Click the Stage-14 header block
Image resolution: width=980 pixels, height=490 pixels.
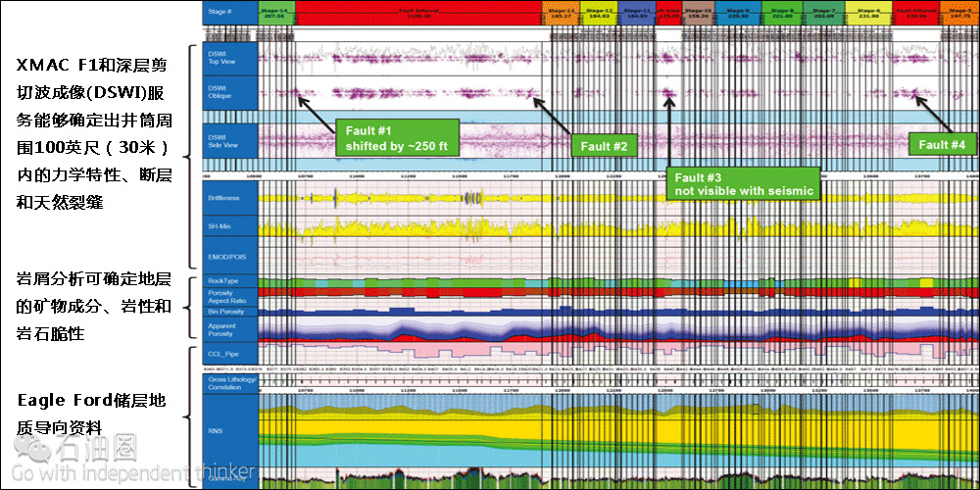coord(276,13)
